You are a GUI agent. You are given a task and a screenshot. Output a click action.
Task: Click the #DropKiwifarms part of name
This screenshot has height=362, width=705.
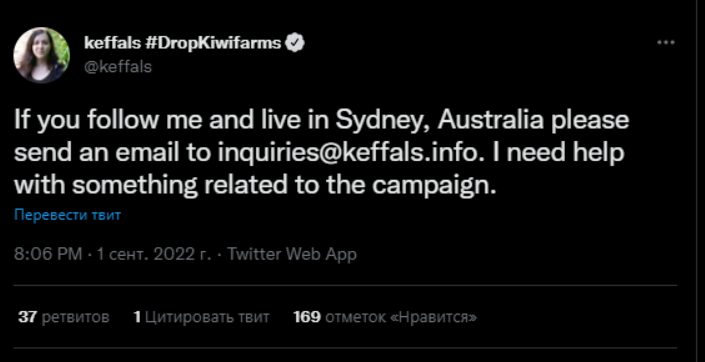pyautogui.click(x=214, y=44)
